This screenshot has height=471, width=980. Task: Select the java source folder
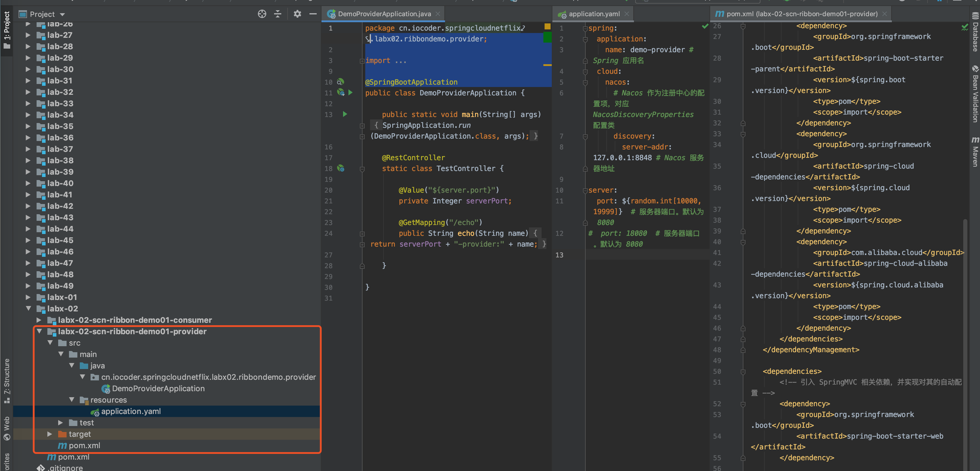[x=97, y=366]
